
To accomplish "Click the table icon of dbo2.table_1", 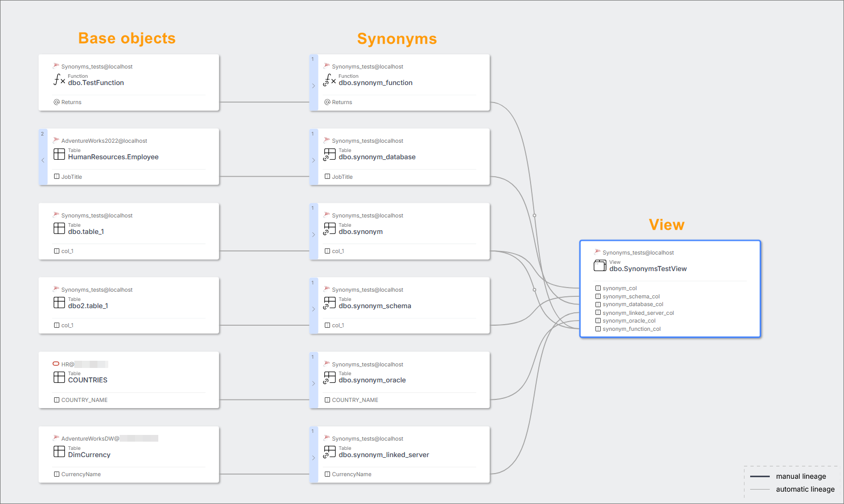I will click(x=59, y=303).
